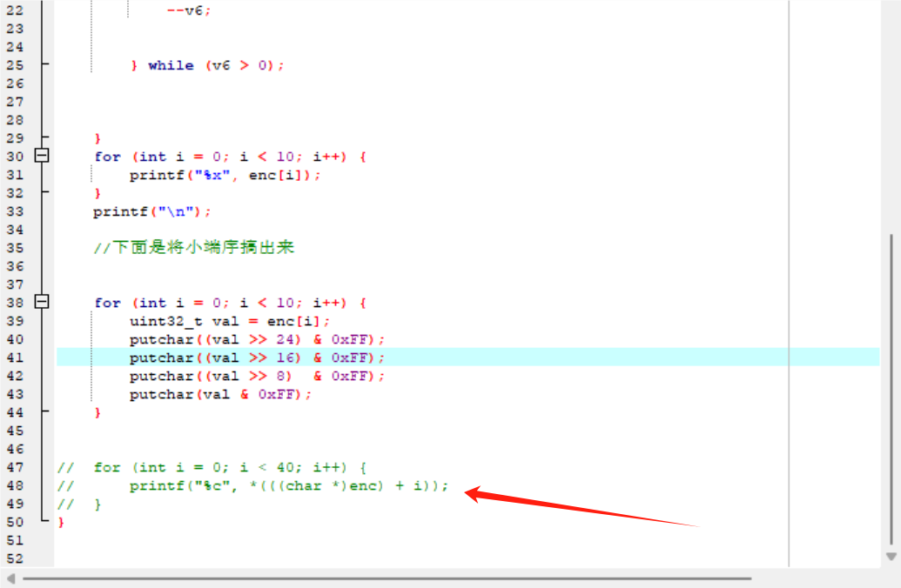This screenshot has height=588, width=901.
Task: Click line number 47 in the gutter
Action: [x=15, y=467]
